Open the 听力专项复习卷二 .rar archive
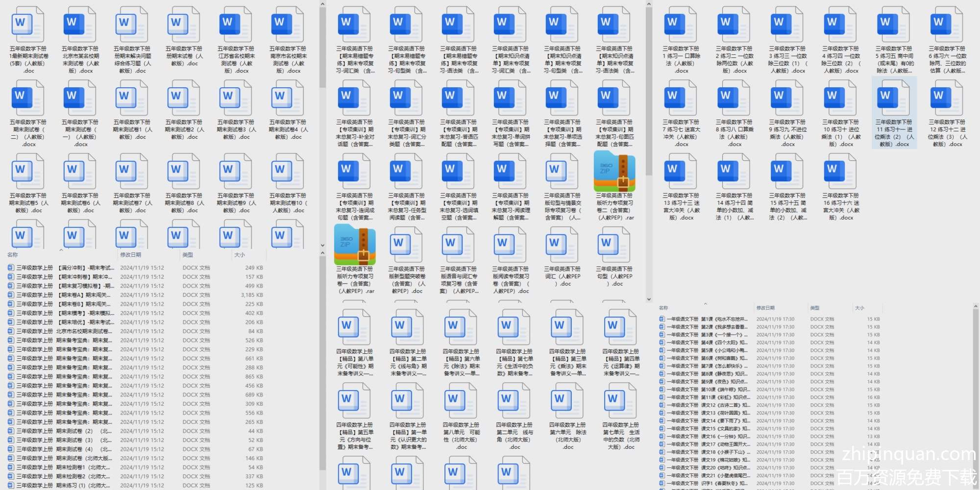980x490 pixels. [x=614, y=172]
